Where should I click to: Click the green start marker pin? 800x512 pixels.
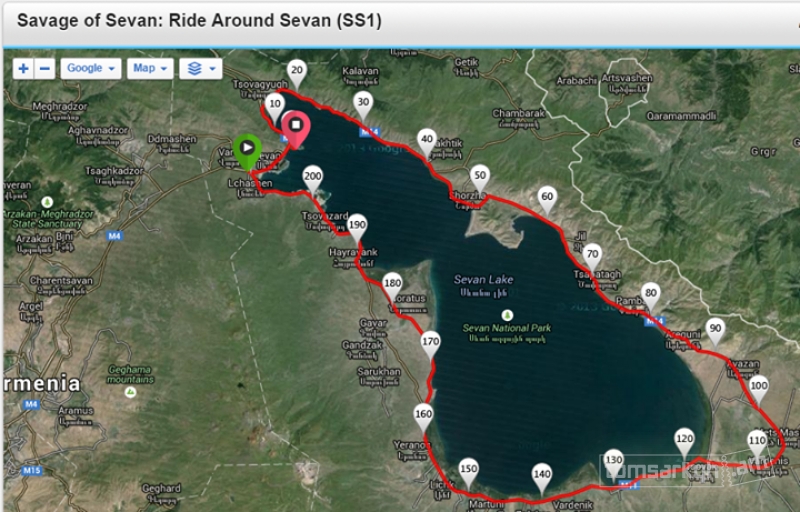(247, 149)
